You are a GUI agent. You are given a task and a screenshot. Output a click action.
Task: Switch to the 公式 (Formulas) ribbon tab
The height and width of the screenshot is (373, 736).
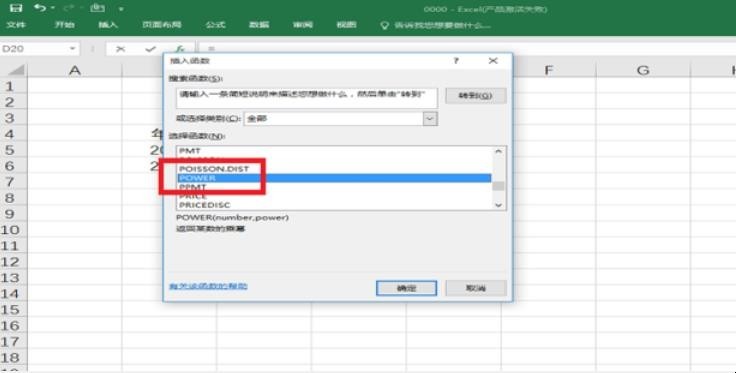[215, 25]
